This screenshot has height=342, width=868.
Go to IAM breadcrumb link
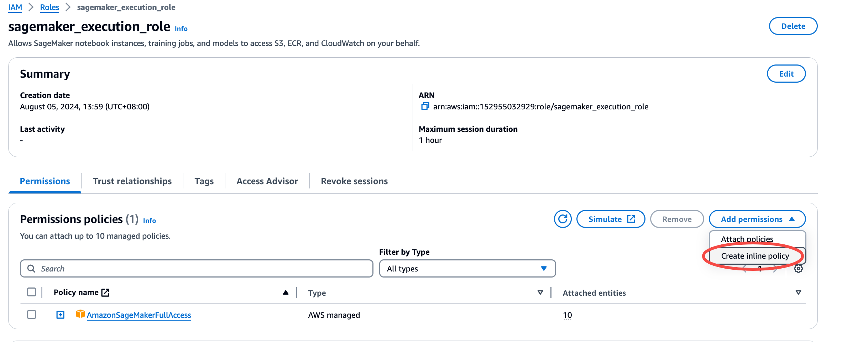coord(15,7)
